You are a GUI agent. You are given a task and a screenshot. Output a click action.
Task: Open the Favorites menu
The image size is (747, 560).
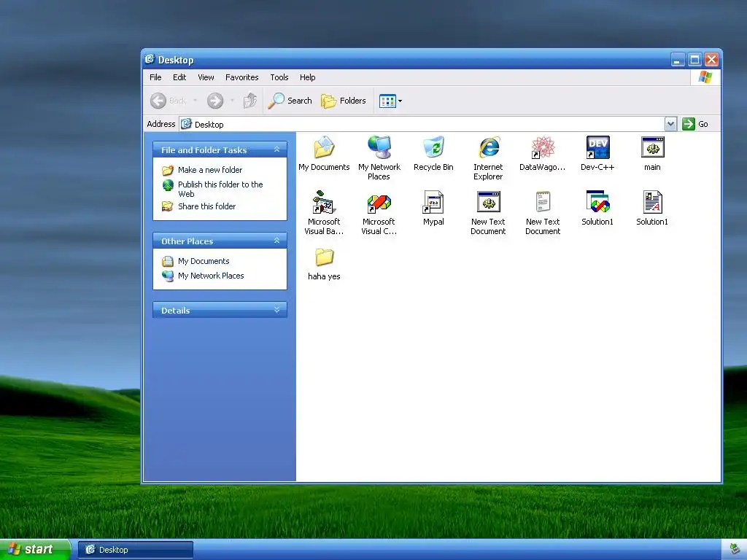(x=242, y=77)
